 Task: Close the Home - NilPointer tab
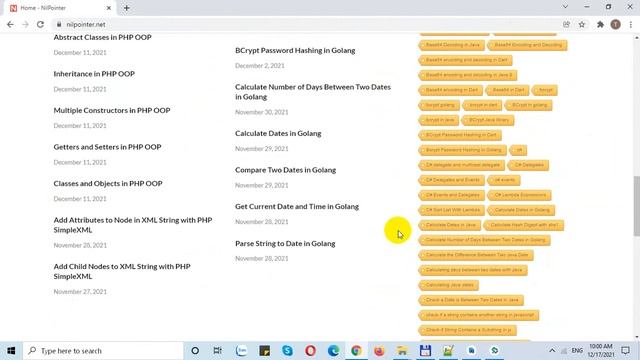pyautogui.click(x=109, y=8)
